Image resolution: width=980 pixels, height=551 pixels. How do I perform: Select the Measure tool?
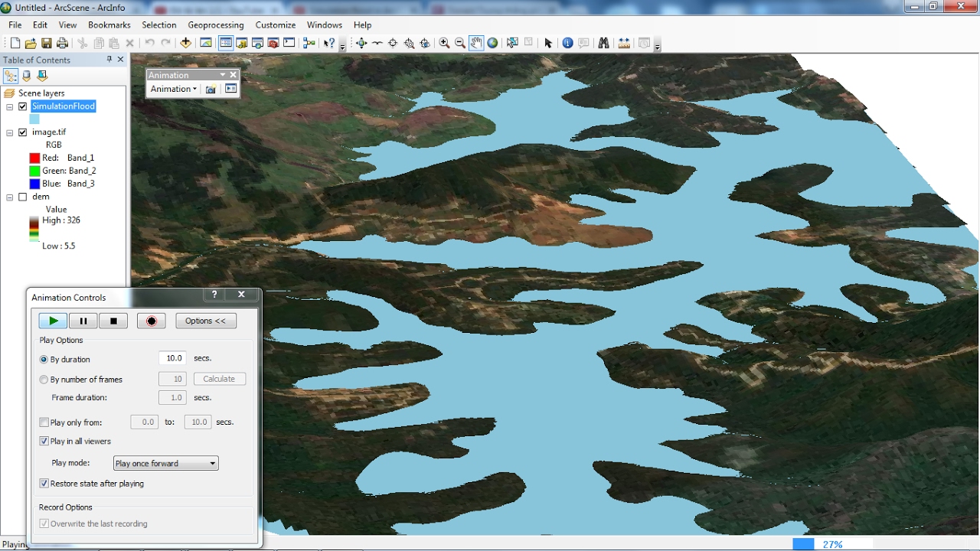pos(624,44)
